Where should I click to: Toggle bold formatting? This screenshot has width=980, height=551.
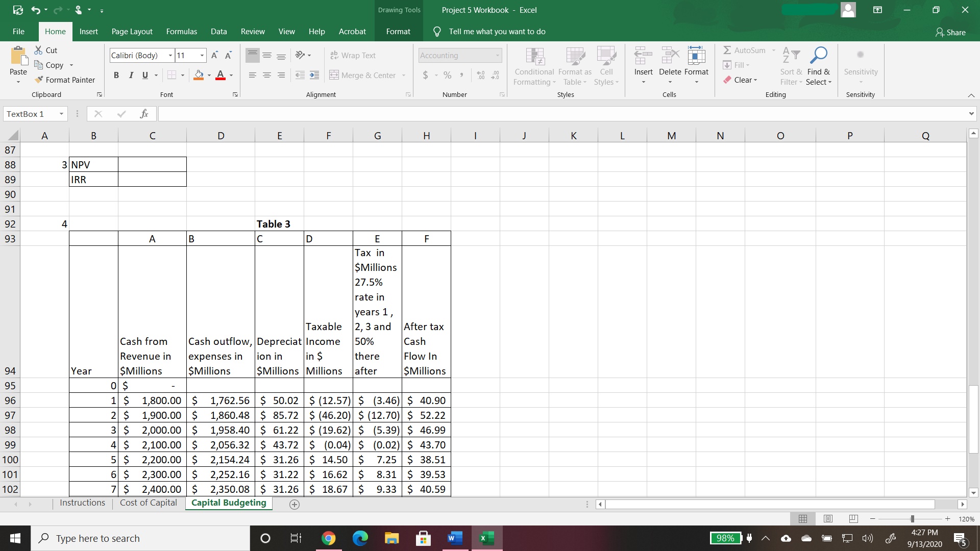point(116,75)
